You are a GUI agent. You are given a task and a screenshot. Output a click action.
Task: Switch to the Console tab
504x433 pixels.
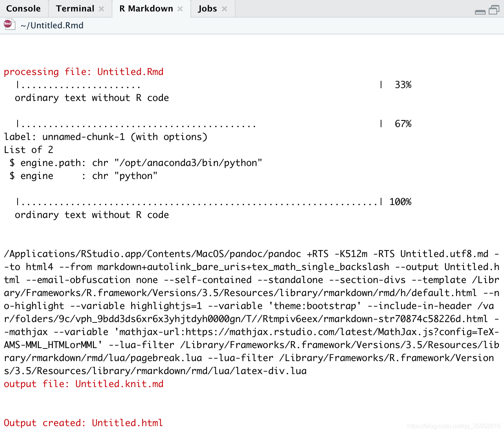tap(23, 8)
